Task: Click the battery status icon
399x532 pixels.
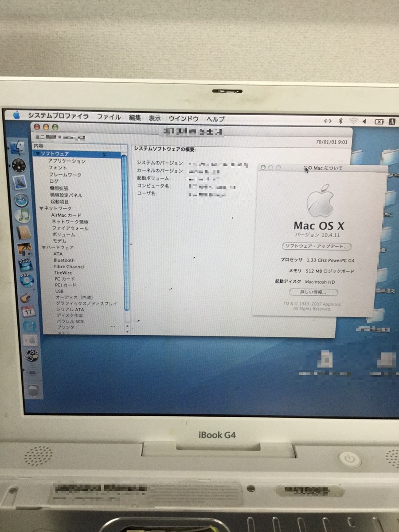Action: 379,121
